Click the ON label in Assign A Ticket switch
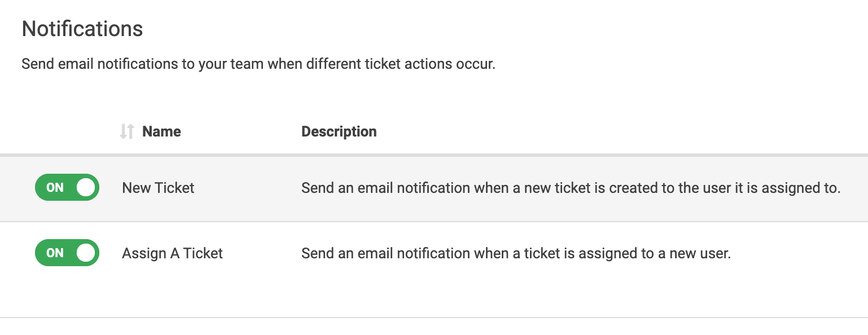The width and height of the screenshot is (868, 335). coord(55,253)
